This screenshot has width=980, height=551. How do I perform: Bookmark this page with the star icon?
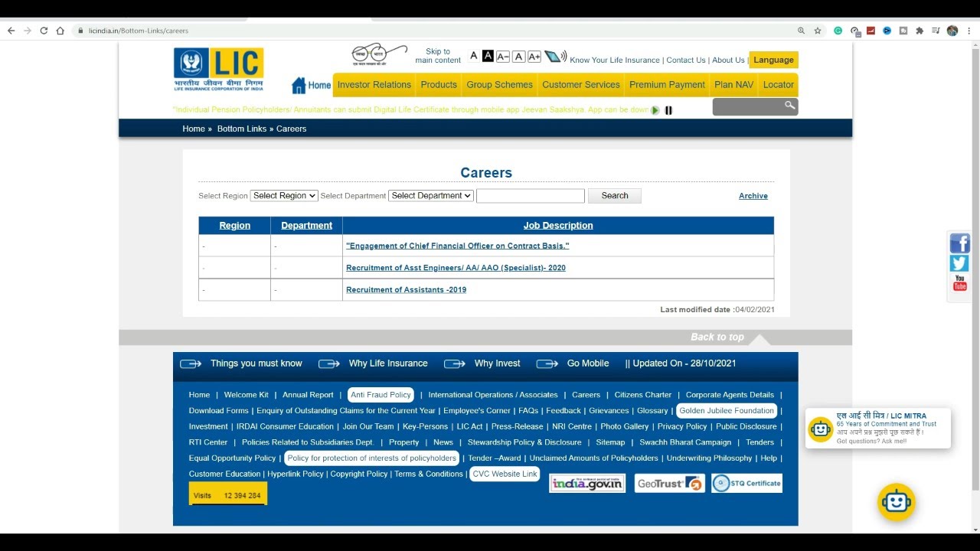point(818,31)
